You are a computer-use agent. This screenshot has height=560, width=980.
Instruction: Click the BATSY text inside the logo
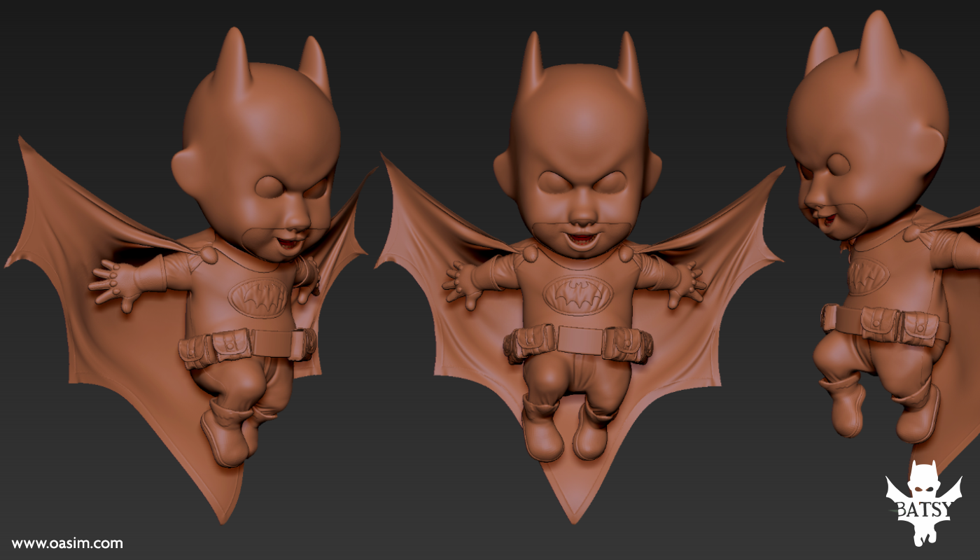coord(923,508)
